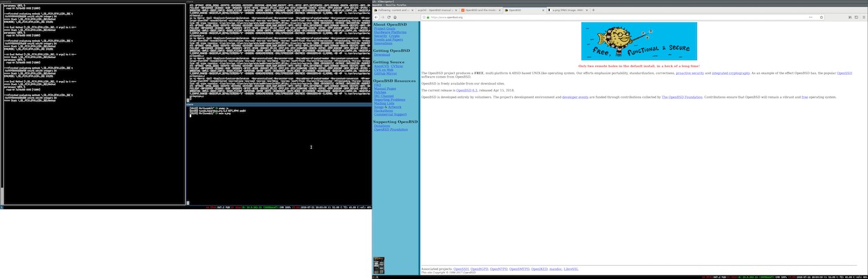The image size is (868, 279).
Task: Open the Artwork link
Action: [x=395, y=107]
